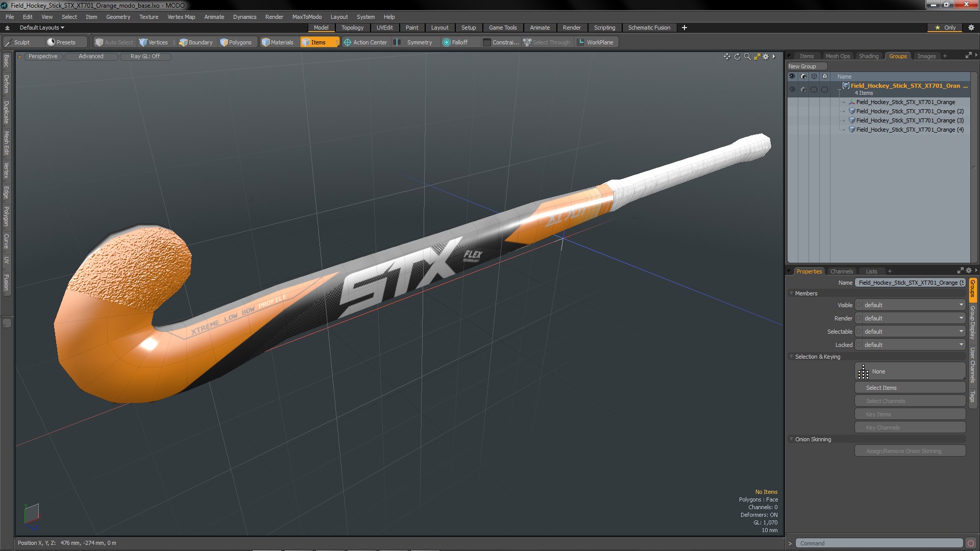Collapse Selection & Keying section

(791, 357)
